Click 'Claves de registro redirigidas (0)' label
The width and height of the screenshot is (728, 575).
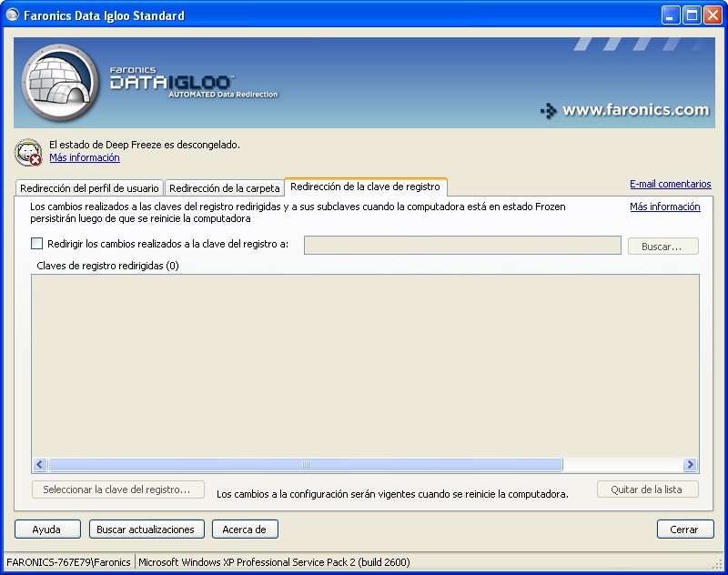(x=107, y=266)
